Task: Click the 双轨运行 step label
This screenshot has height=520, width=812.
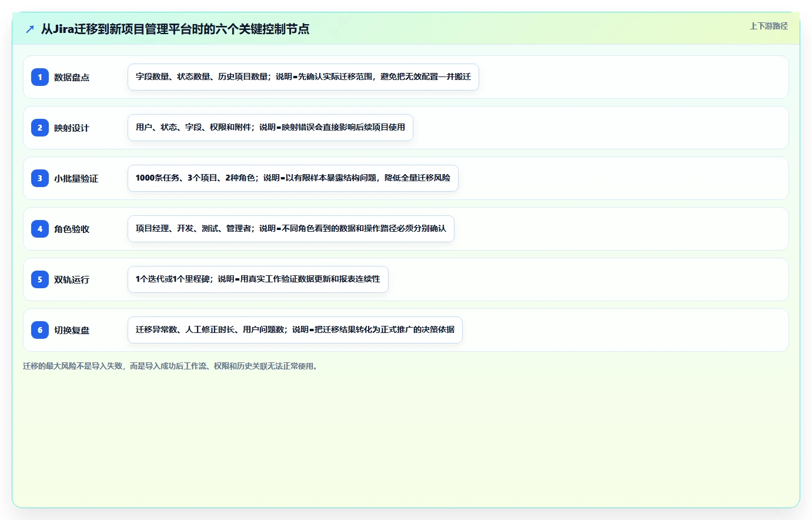Action: pyautogui.click(x=72, y=279)
